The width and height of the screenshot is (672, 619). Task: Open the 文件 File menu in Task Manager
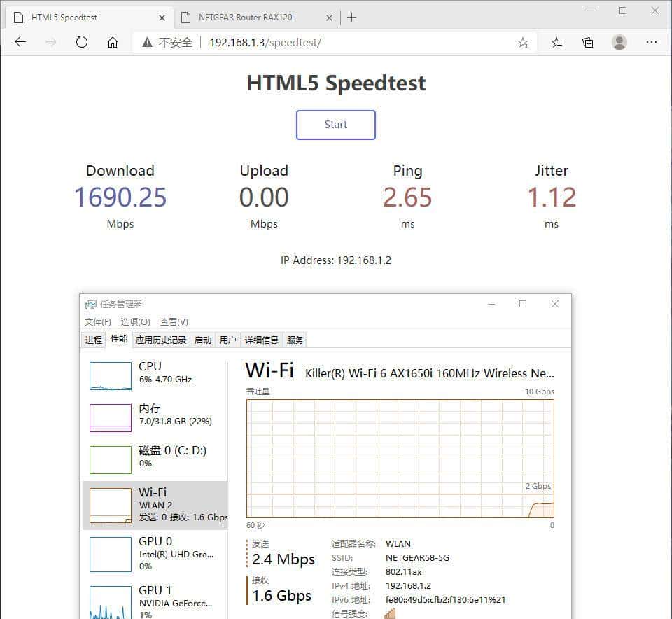coord(97,321)
